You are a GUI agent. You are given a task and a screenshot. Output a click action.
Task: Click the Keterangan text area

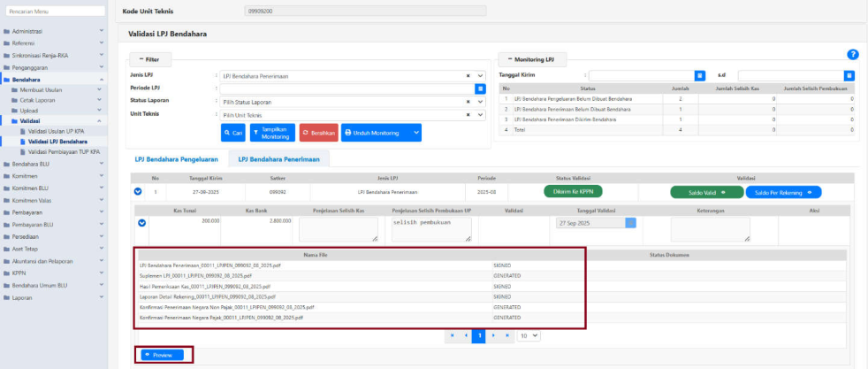(709, 228)
